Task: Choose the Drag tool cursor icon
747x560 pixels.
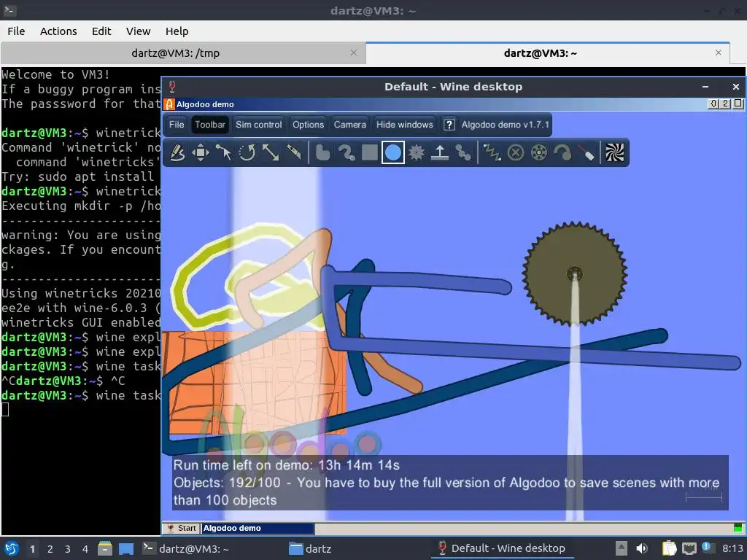Action: tap(223, 153)
